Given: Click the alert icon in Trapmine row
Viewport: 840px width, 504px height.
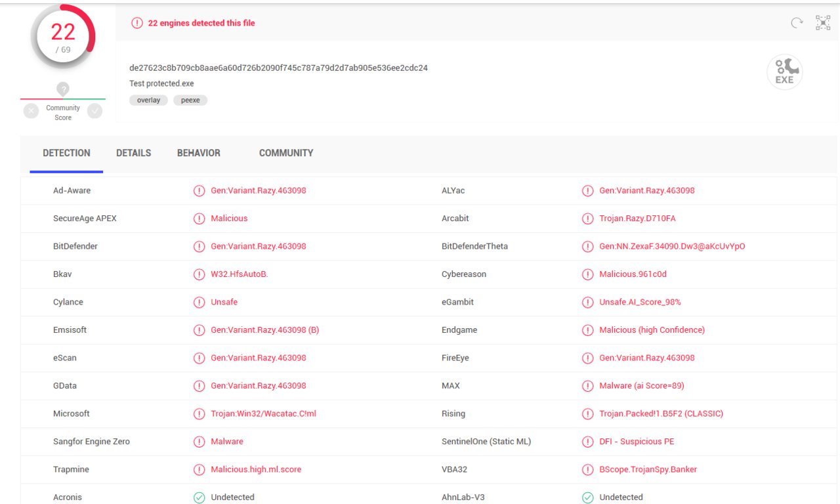Looking at the screenshot, I should tap(199, 470).
